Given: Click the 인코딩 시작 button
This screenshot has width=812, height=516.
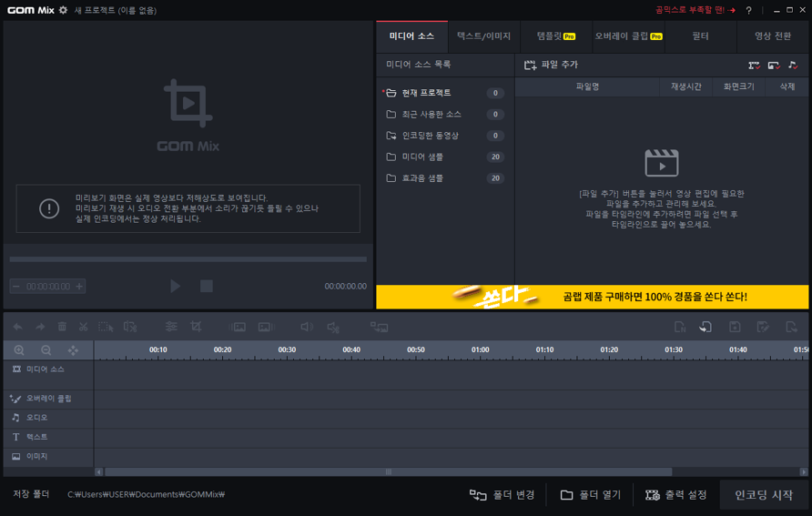Looking at the screenshot, I should tap(764, 495).
